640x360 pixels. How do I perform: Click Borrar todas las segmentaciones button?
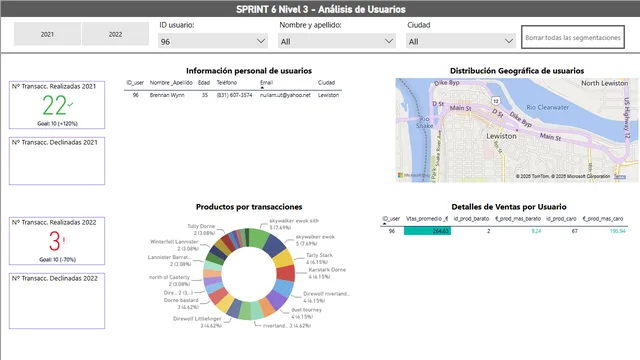573,37
